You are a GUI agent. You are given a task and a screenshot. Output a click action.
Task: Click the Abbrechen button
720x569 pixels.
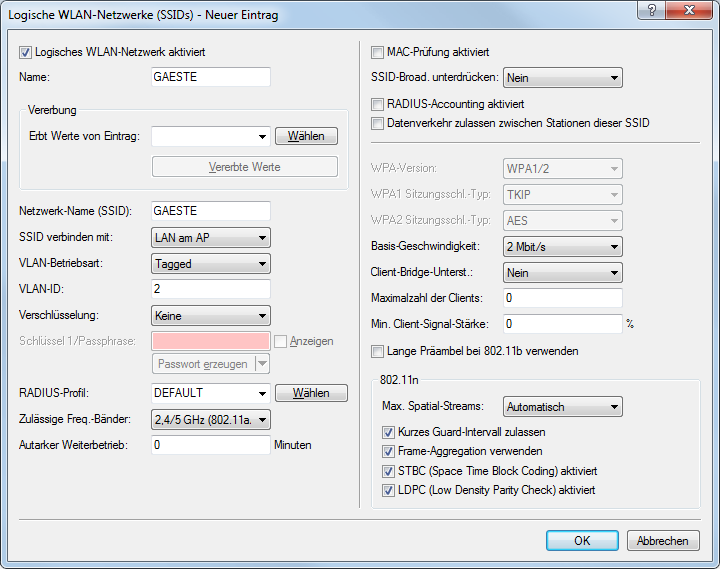(x=662, y=540)
